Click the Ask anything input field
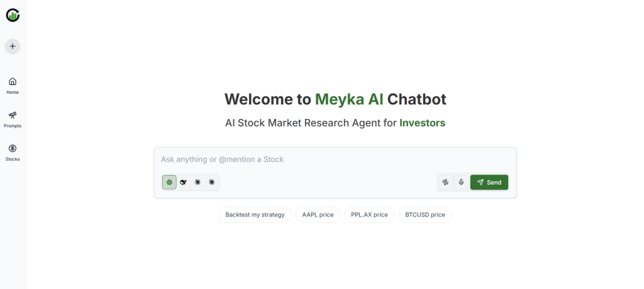The height and width of the screenshot is (289, 644). point(335,160)
